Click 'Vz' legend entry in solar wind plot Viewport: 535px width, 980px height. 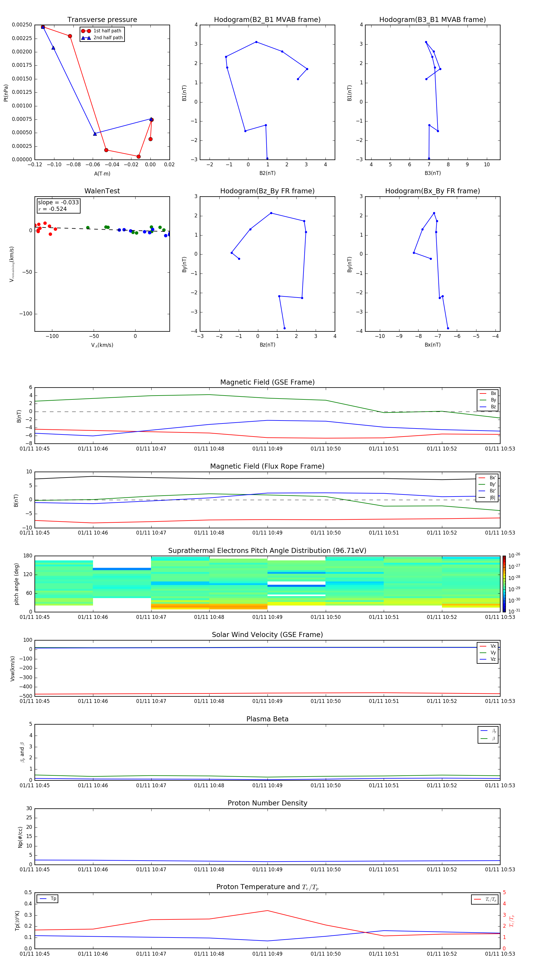coord(488,659)
